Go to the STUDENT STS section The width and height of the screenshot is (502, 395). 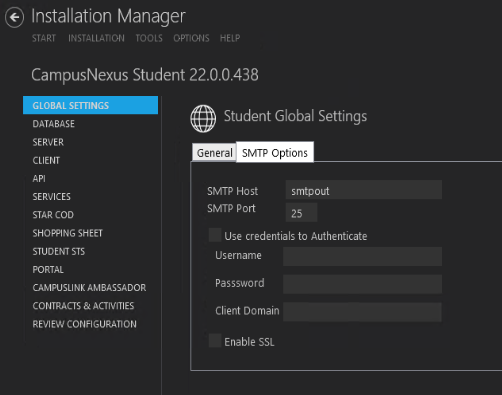tap(59, 251)
